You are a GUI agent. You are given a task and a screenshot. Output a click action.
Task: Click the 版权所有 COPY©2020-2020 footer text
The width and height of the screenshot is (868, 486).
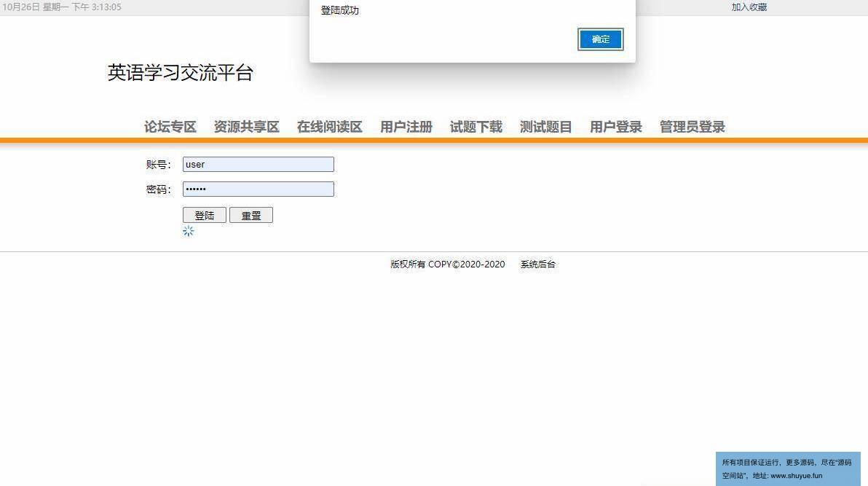coord(447,264)
